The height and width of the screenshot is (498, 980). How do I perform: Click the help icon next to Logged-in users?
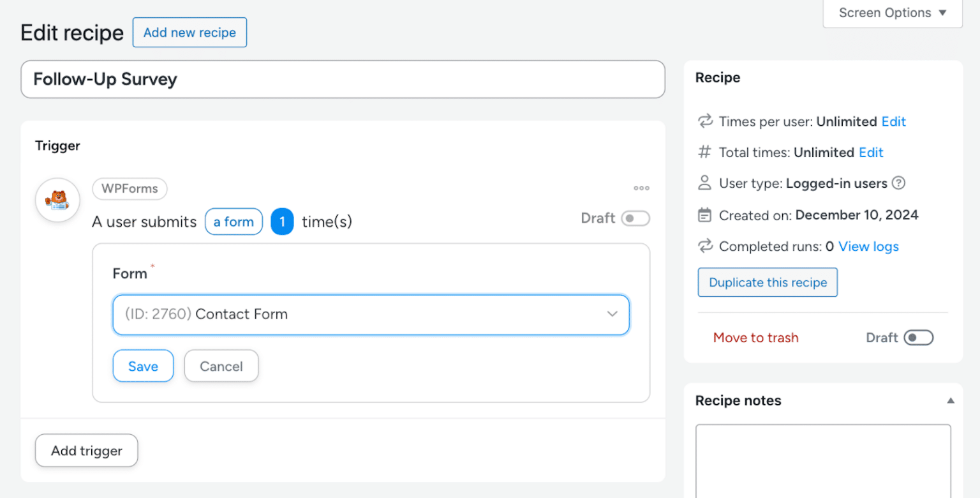pyautogui.click(x=899, y=183)
